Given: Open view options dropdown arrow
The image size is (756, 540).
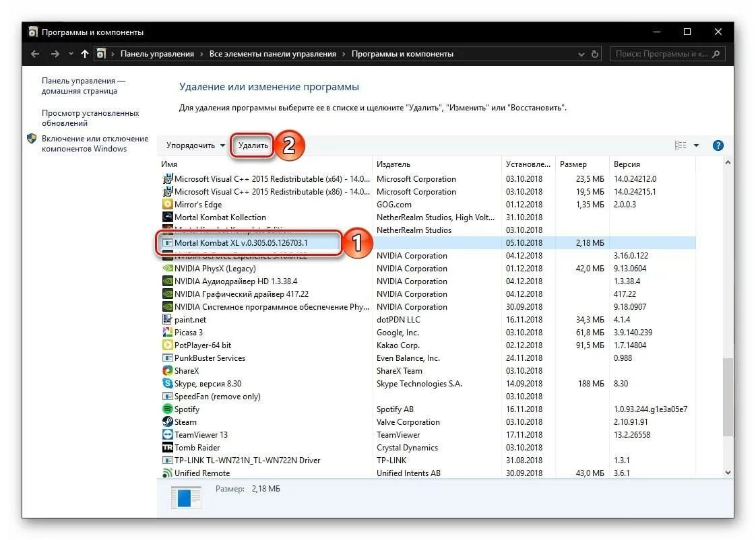Looking at the screenshot, I should click(x=696, y=145).
